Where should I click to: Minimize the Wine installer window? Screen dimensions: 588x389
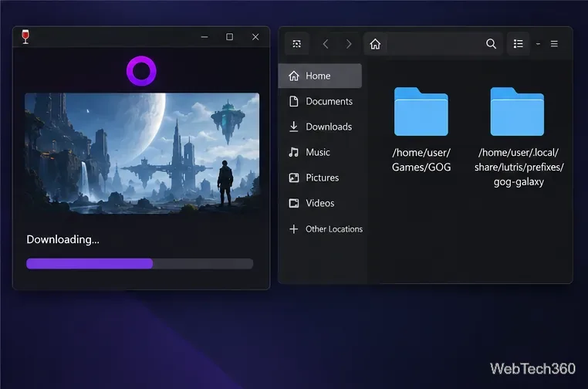point(204,37)
